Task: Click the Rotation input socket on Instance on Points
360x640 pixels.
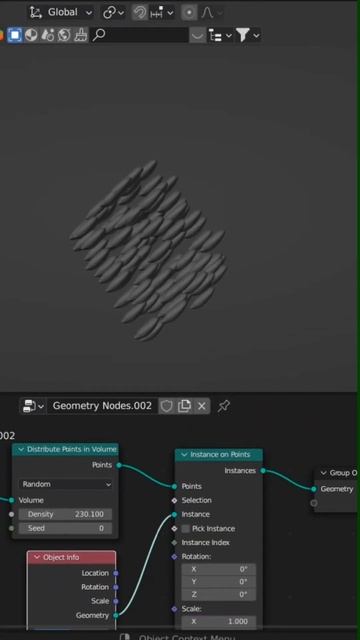Action: (175, 556)
